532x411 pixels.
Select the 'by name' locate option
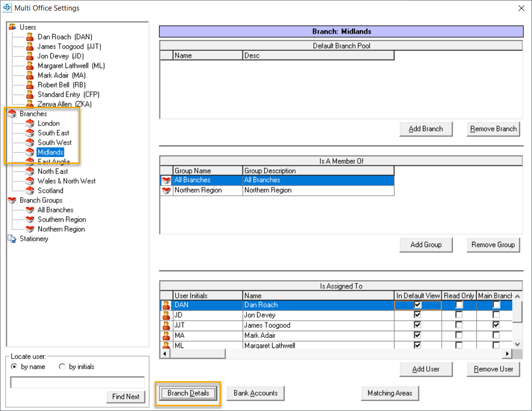(14, 367)
